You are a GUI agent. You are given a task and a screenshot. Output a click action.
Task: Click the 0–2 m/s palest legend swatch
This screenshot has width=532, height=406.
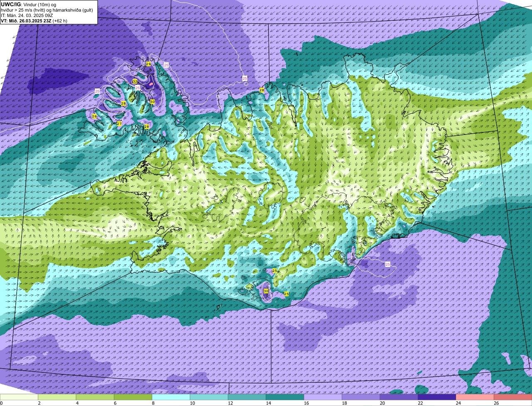click(x=19, y=397)
